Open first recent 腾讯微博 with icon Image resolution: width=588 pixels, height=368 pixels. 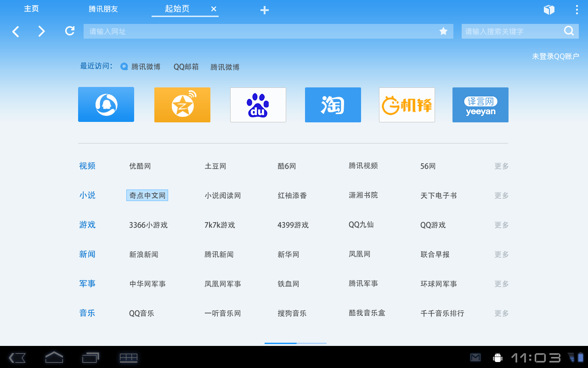[x=141, y=67]
